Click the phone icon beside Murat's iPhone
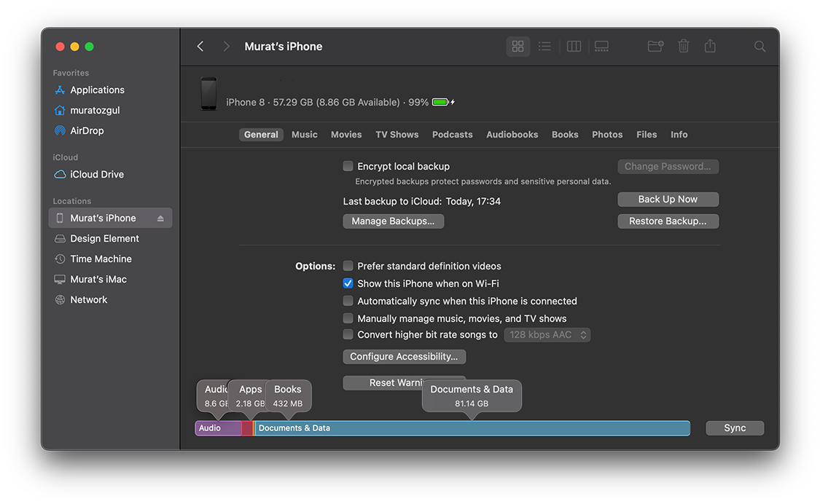The height and width of the screenshot is (504, 820). [x=60, y=218]
